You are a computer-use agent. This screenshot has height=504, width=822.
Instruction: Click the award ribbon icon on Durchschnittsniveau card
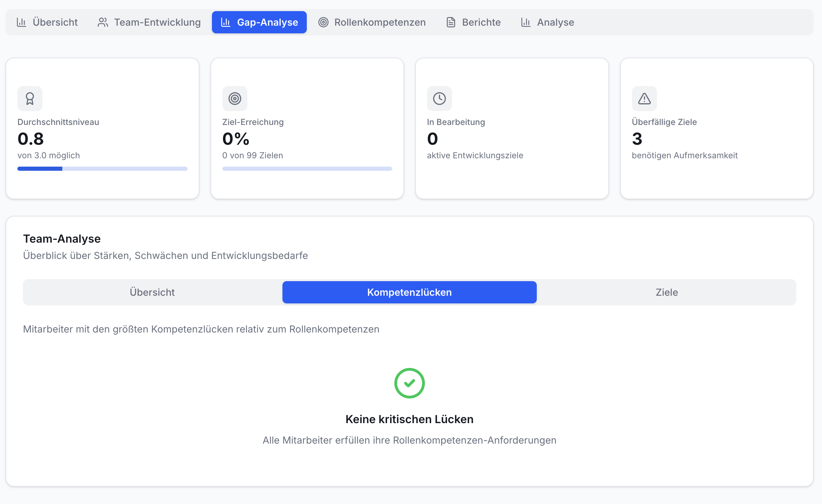(30, 99)
